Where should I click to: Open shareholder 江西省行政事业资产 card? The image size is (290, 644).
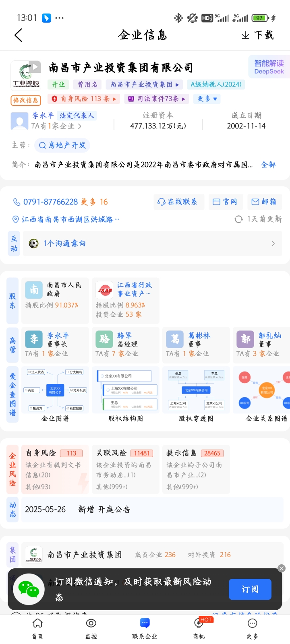126,301
